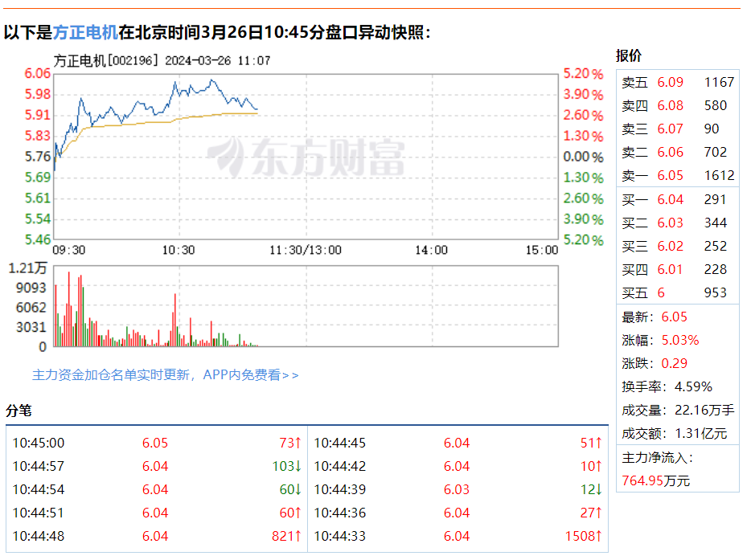Screen dimensions: 751x560
Task: Click the 5.46 bottom price axis label
Action: 37,239
